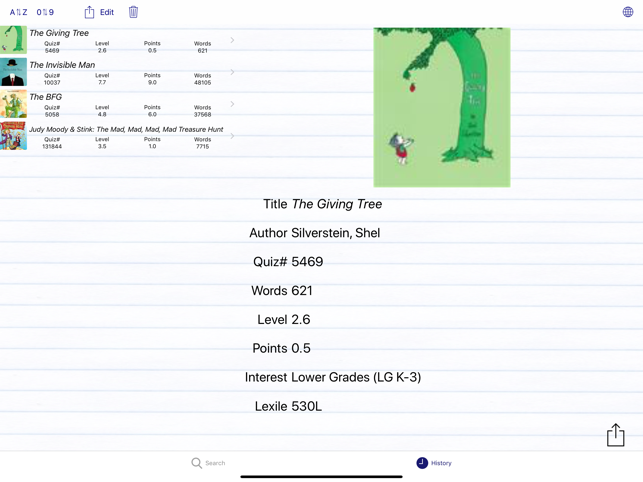Tap the share icon in the top toolbar

tap(89, 12)
